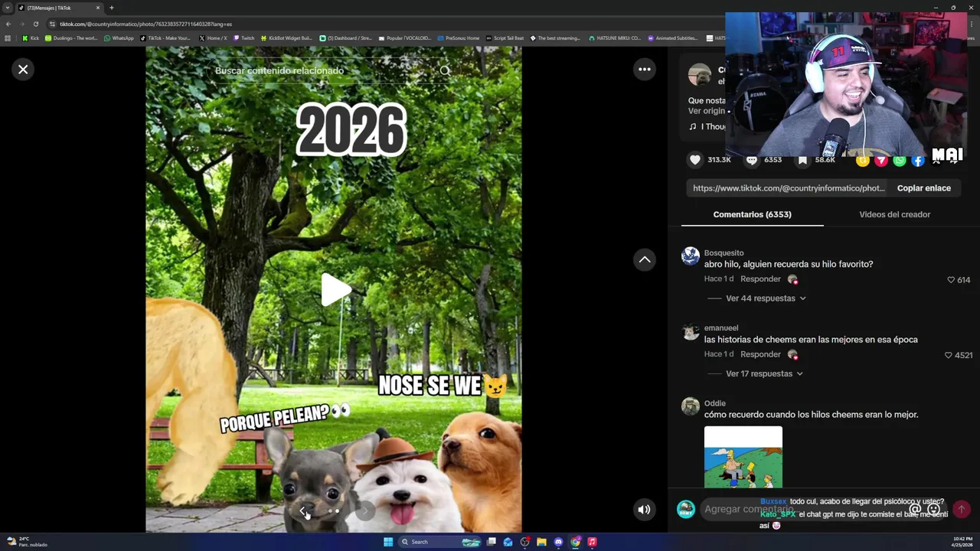Viewport: 980px width, 551px height.
Task: Repost using the yellow repost icon
Action: point(863,160)
